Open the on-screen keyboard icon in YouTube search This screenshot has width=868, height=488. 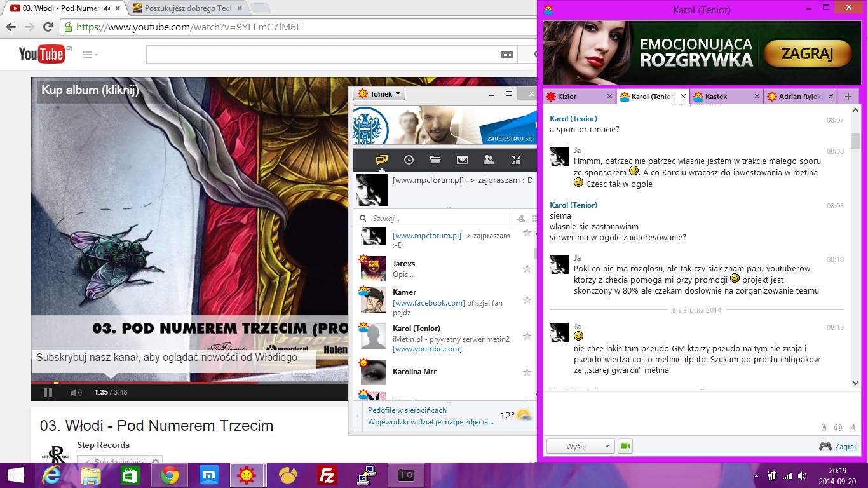507,55
